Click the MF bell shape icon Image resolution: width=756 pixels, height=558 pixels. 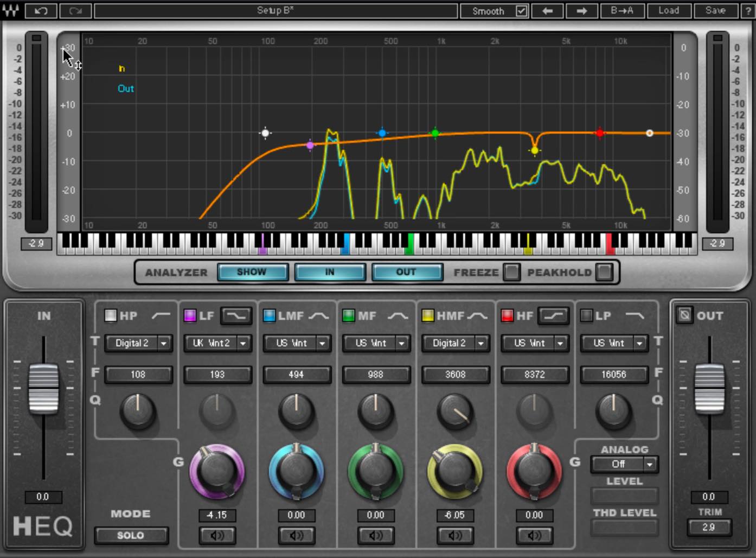point(397,315)
